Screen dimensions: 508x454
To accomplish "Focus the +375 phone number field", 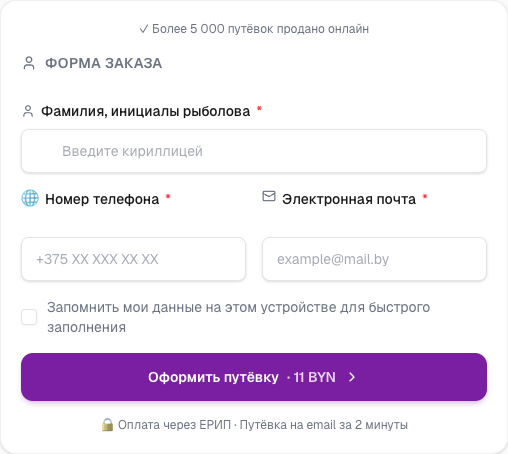I will [133, 259].
